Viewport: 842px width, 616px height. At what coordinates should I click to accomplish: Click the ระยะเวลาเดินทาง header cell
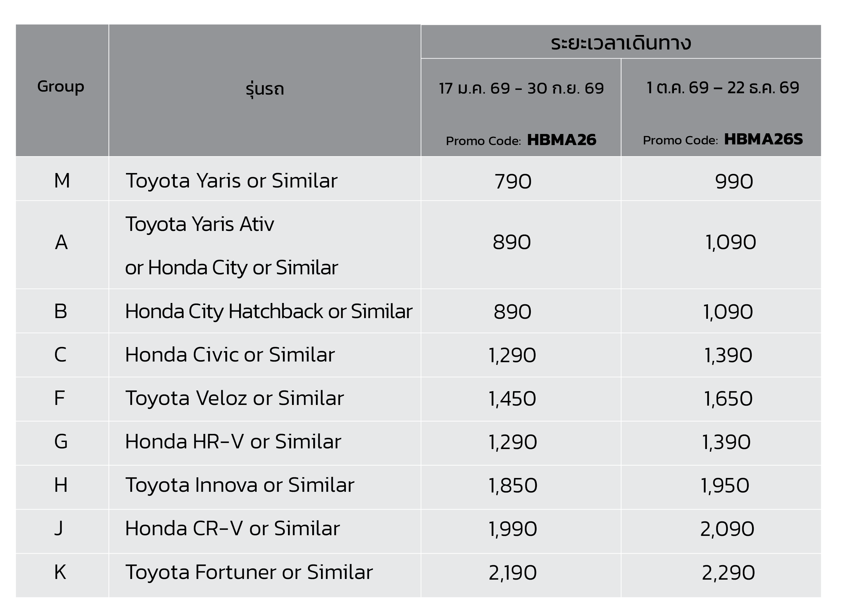point(620,42)
